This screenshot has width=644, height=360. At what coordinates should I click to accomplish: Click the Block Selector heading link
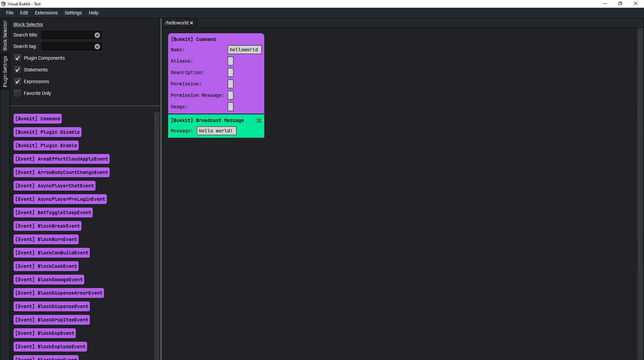[28, 24]
